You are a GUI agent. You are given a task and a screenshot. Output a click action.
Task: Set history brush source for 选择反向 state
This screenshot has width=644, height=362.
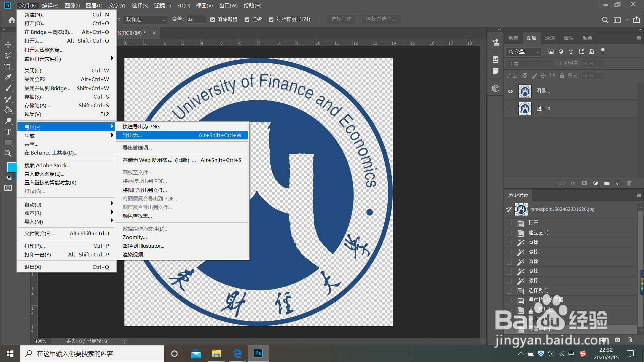click(509, 291)
